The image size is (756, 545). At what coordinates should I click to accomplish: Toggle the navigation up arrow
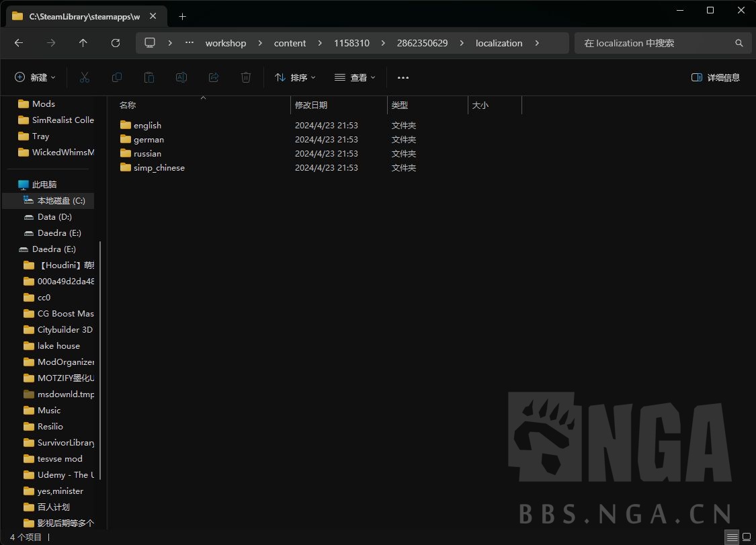pos(83,42)
